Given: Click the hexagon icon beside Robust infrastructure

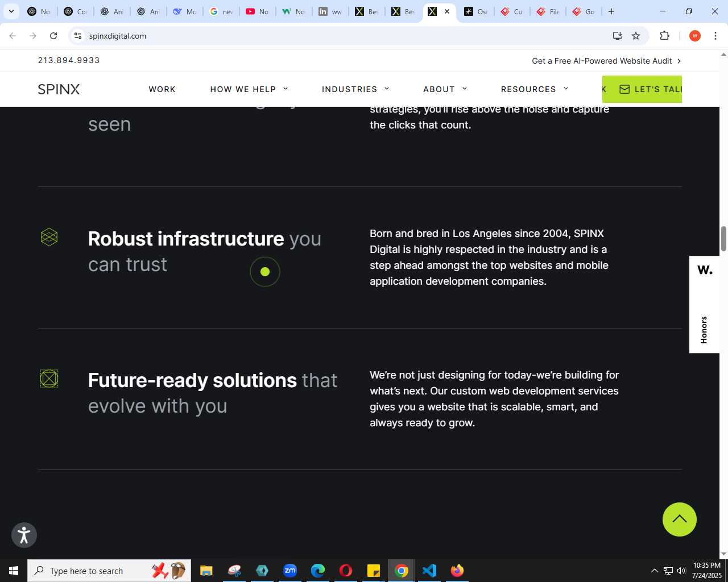Looking at the screenshot, I should click(49, 237).
